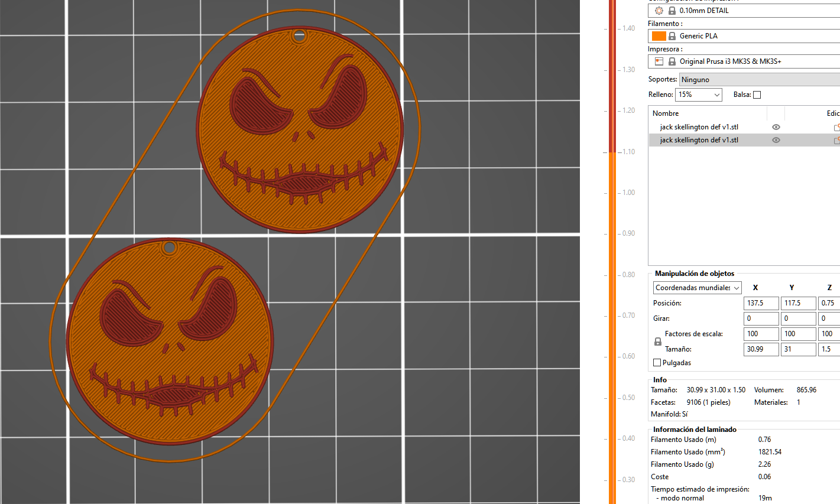
Task: Click the Factores de escala Z field
Action: coord(829,334)
